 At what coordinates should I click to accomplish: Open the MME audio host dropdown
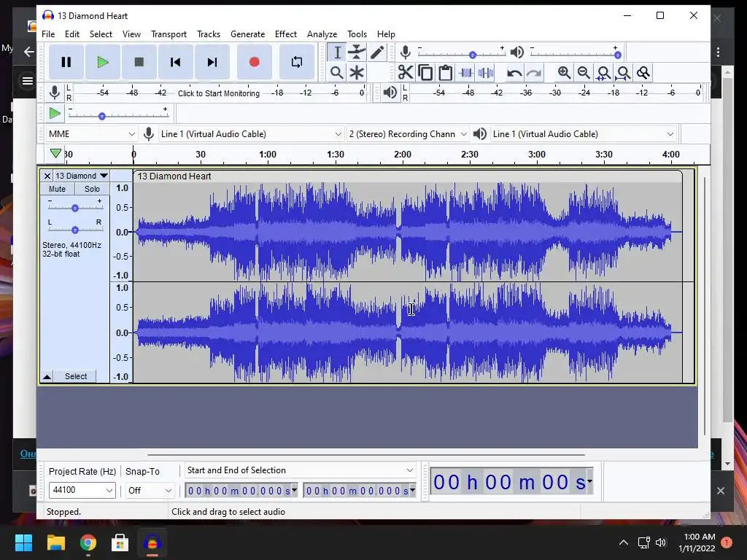(92, 134)
